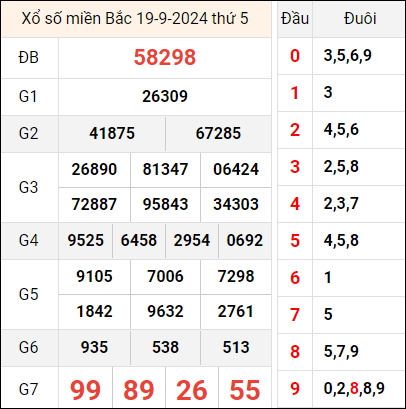Select the red head digit 9
This screenshot has width=406, height=409.
click(x=295, y=388)
